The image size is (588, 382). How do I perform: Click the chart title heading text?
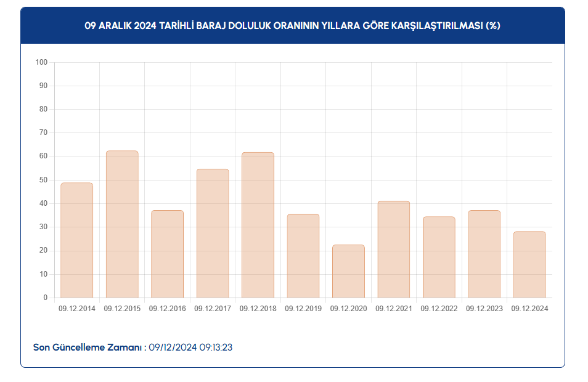tap(293, 25)
